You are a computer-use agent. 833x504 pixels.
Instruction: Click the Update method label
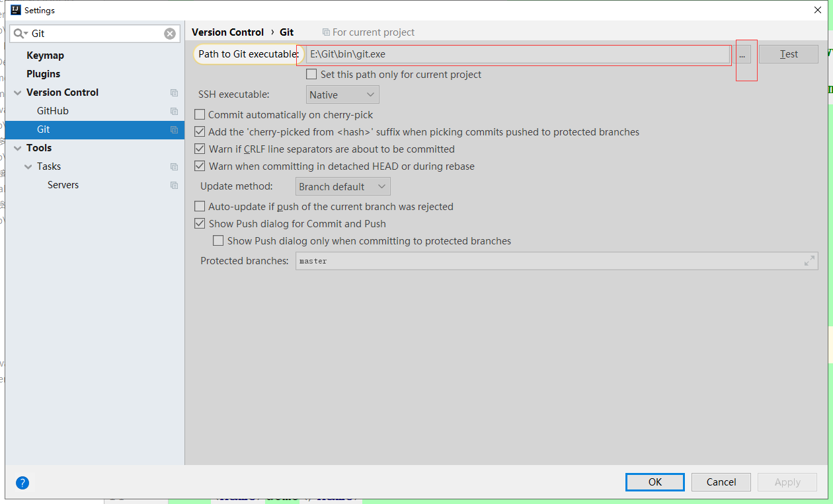236,186
